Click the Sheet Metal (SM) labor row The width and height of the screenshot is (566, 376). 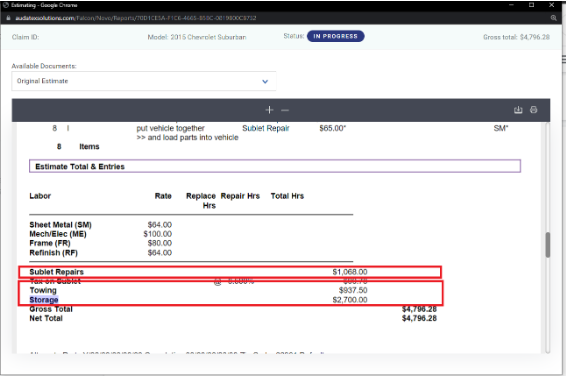pos(101,225)
